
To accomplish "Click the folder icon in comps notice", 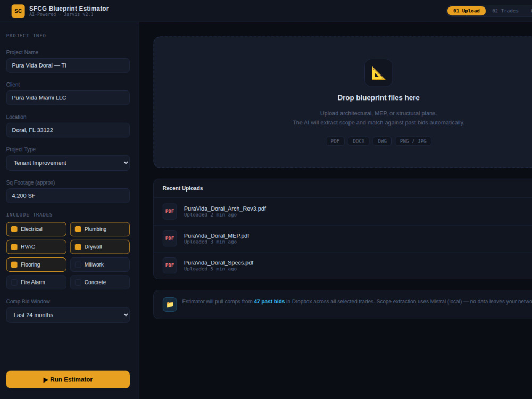I will tap(170, 304).
